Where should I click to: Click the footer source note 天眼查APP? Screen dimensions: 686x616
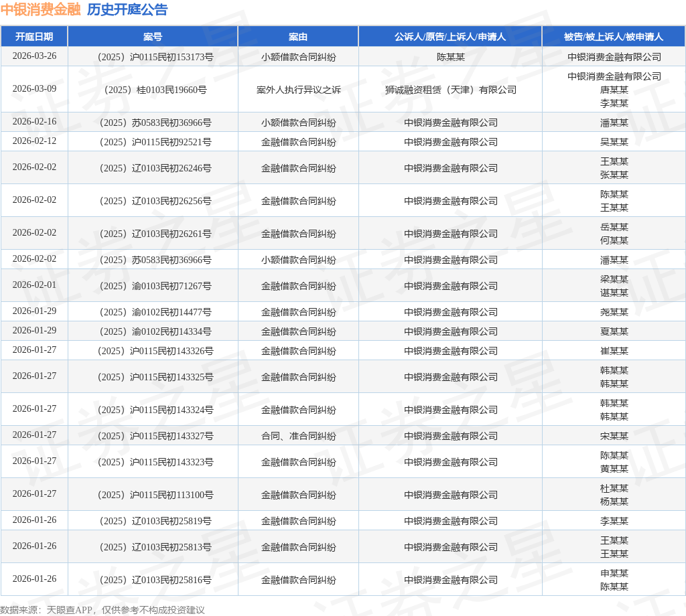(x=70, y=610)
